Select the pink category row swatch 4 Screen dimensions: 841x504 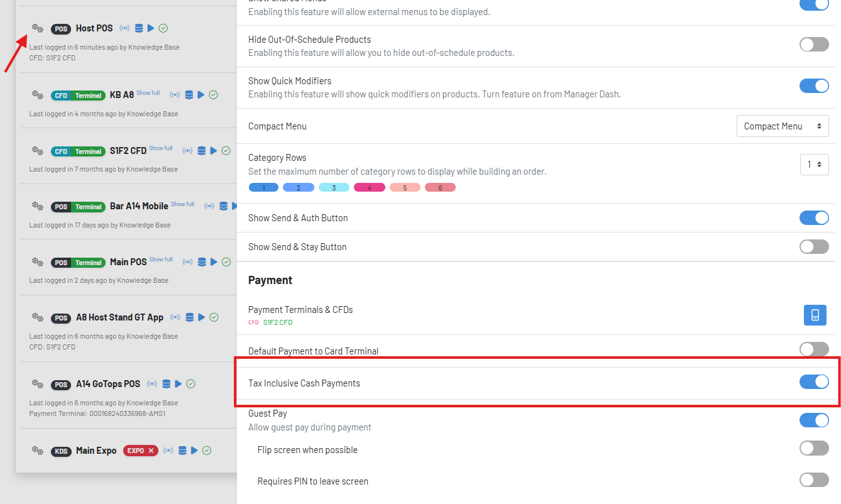[x=369, y=188]
